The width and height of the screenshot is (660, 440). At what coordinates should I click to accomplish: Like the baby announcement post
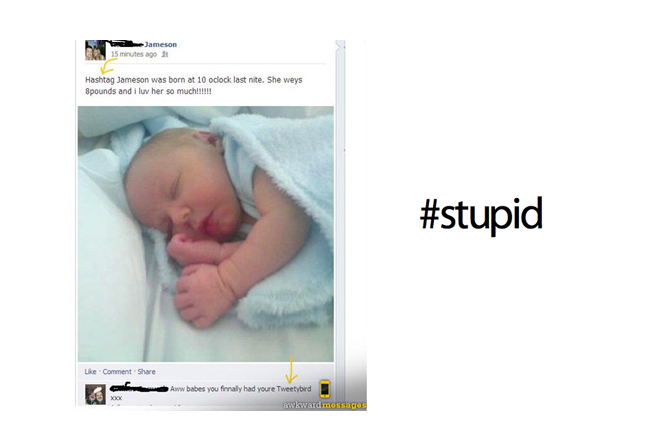coord(90,371)
